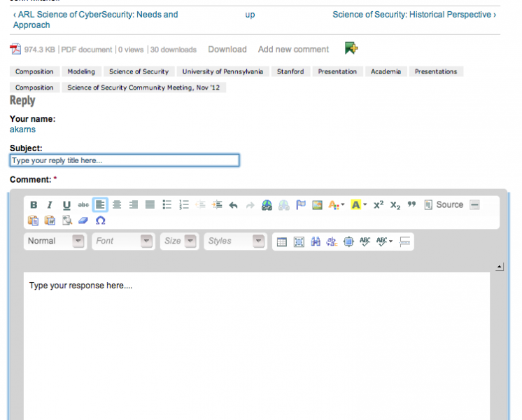Insert special character with the omega icon
Viewport: 522px width, 420px height.
click(100, 220)
